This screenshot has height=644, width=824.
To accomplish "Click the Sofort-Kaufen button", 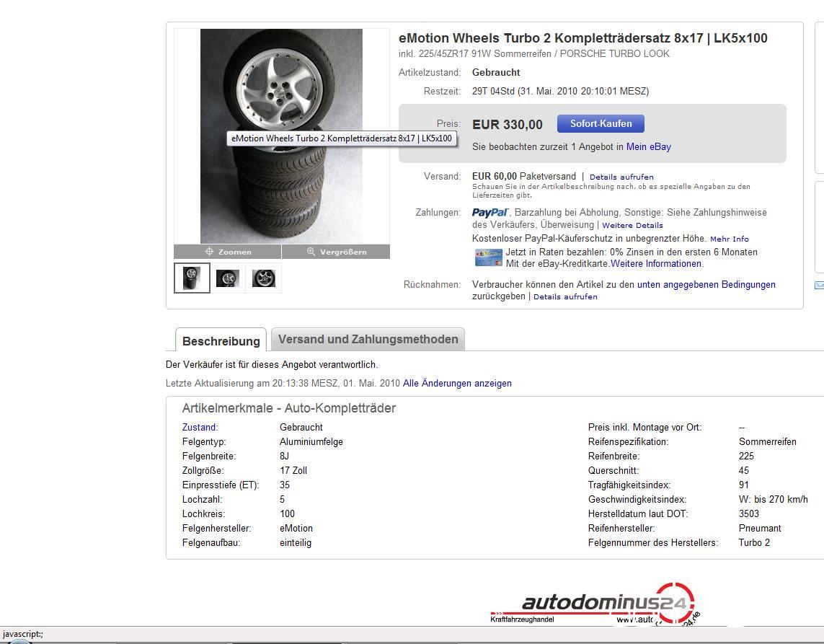I will click(x=601, y=124).
